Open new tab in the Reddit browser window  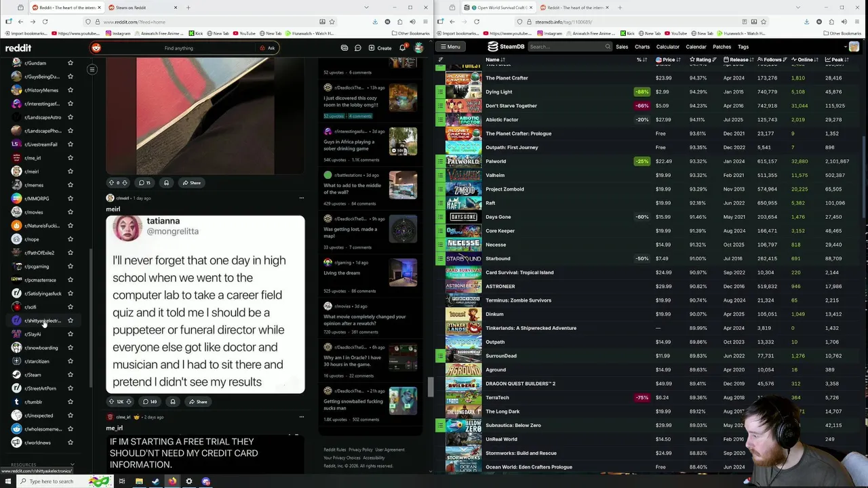coord(189,7)
